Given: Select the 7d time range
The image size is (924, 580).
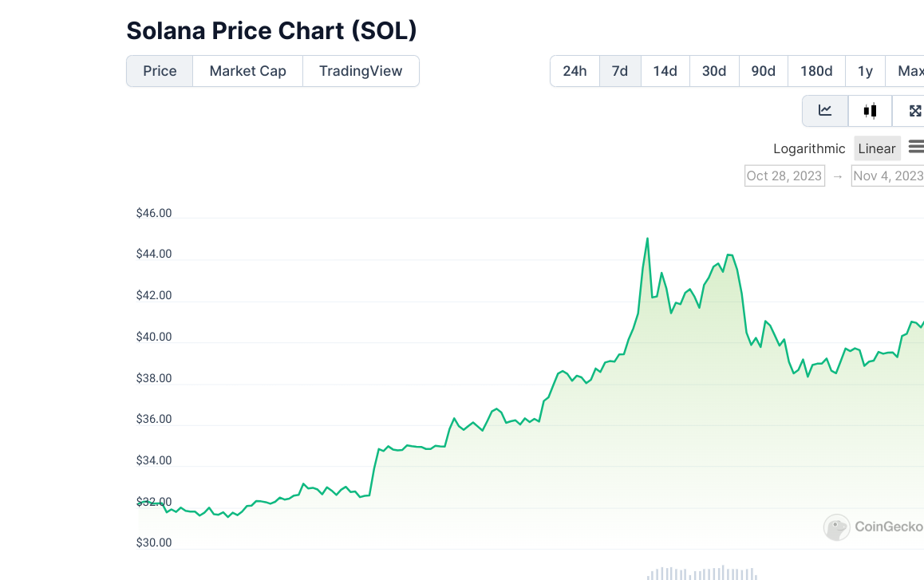Looking at the screenshot, I should click(x=620, y=71).
